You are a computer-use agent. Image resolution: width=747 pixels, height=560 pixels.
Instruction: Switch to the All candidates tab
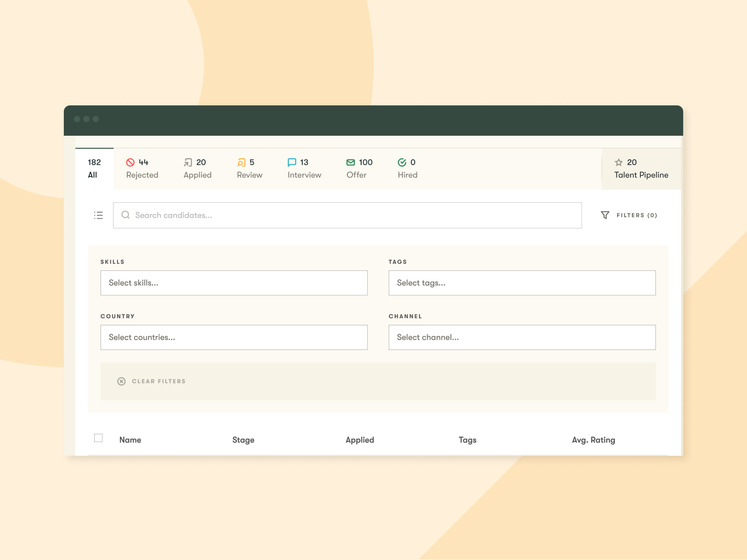94,169
